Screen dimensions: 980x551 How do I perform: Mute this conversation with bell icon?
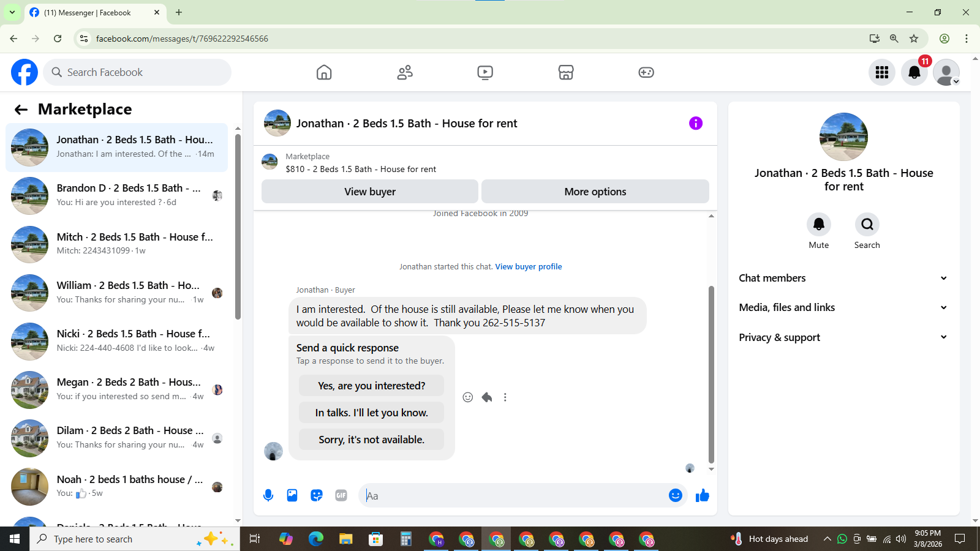tap(819, 225)
